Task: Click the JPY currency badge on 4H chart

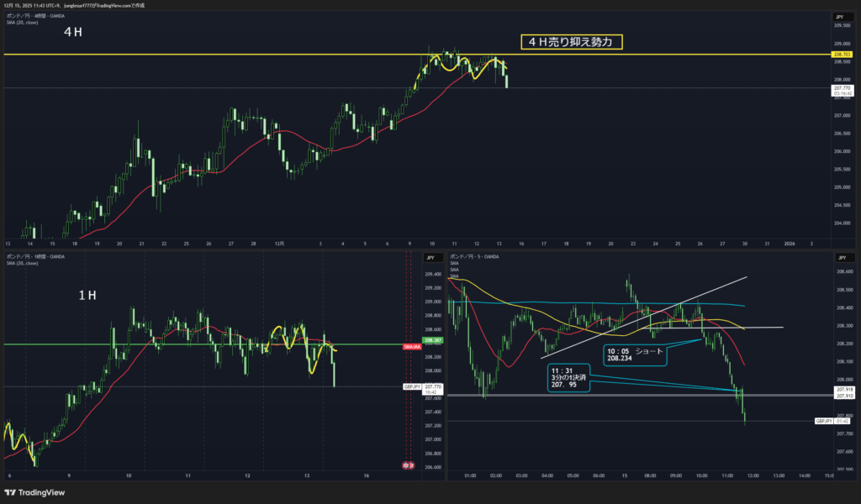Action: click(x=838, y=17)
